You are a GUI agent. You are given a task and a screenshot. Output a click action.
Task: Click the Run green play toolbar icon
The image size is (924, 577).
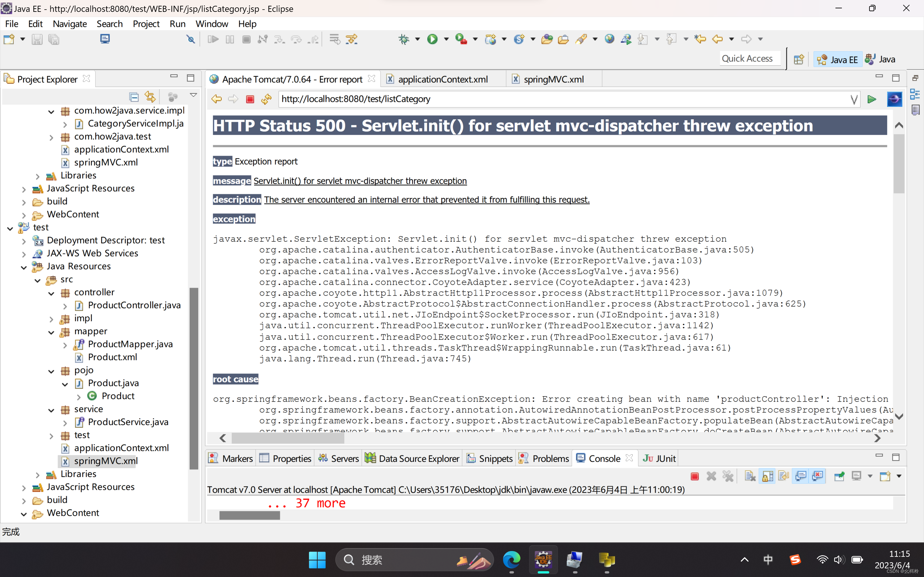[x=432, y=39]
